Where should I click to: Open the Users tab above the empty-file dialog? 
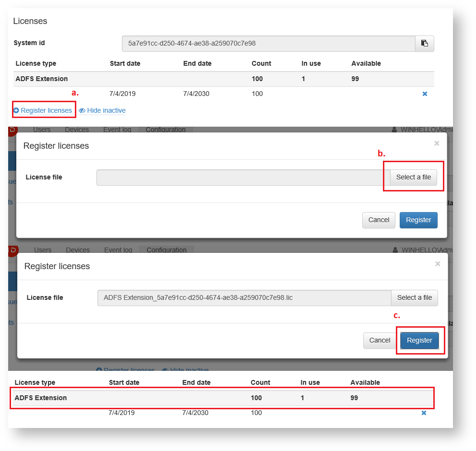coord(42,130)
